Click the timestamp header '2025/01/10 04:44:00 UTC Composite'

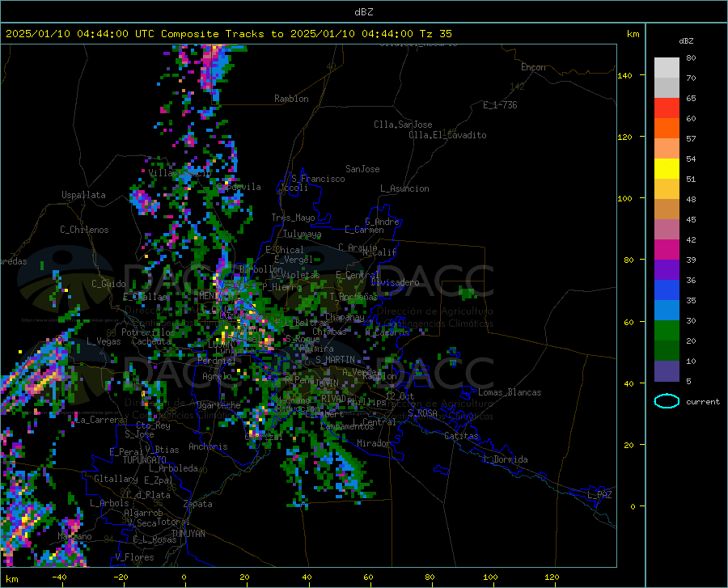112,34
